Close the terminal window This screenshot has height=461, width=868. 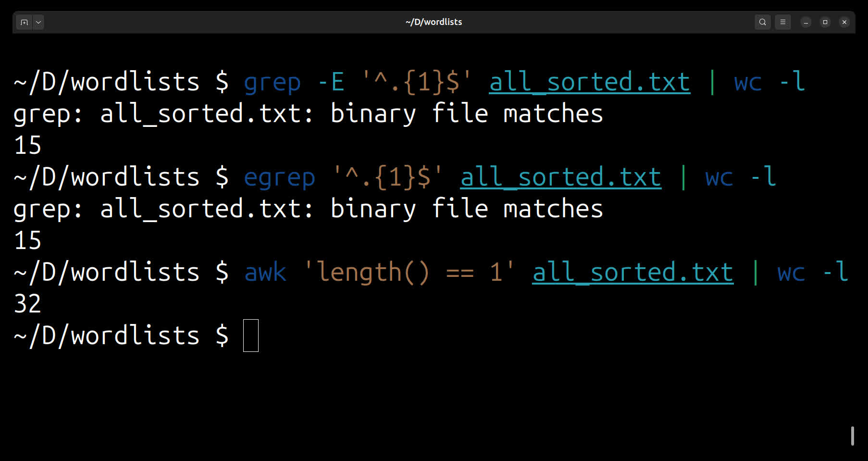coord(844,22)
